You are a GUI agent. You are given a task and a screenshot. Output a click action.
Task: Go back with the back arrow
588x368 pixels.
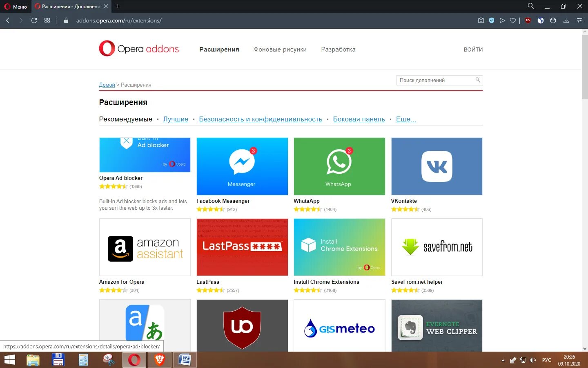(x=8, y=20)
